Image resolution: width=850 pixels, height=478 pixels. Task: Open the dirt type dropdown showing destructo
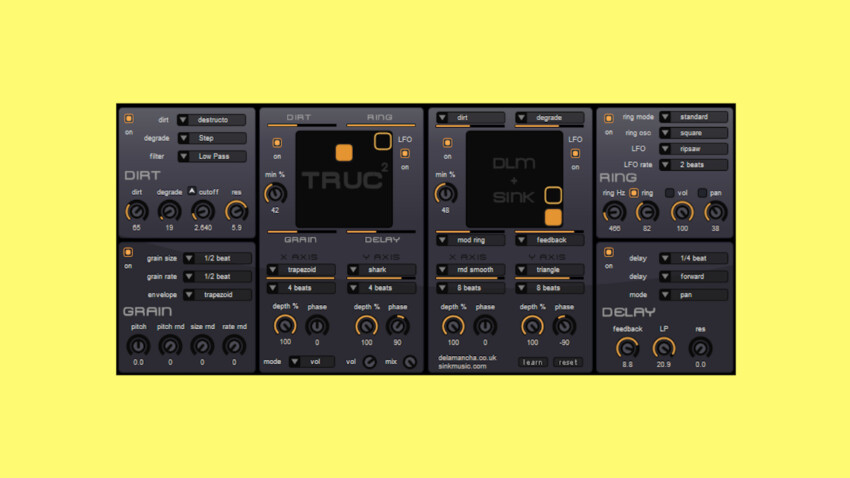point(211,120)
